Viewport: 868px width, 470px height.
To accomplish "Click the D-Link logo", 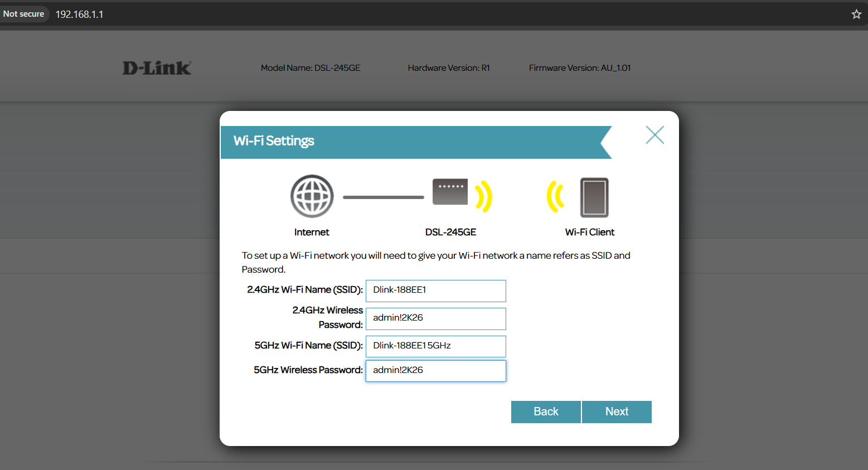I will [x=157, y=68].
